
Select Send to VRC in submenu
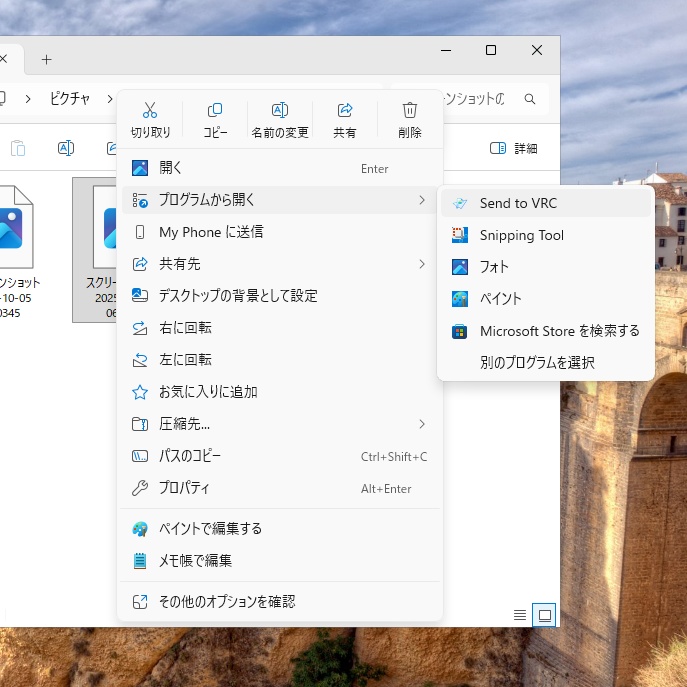545,203
